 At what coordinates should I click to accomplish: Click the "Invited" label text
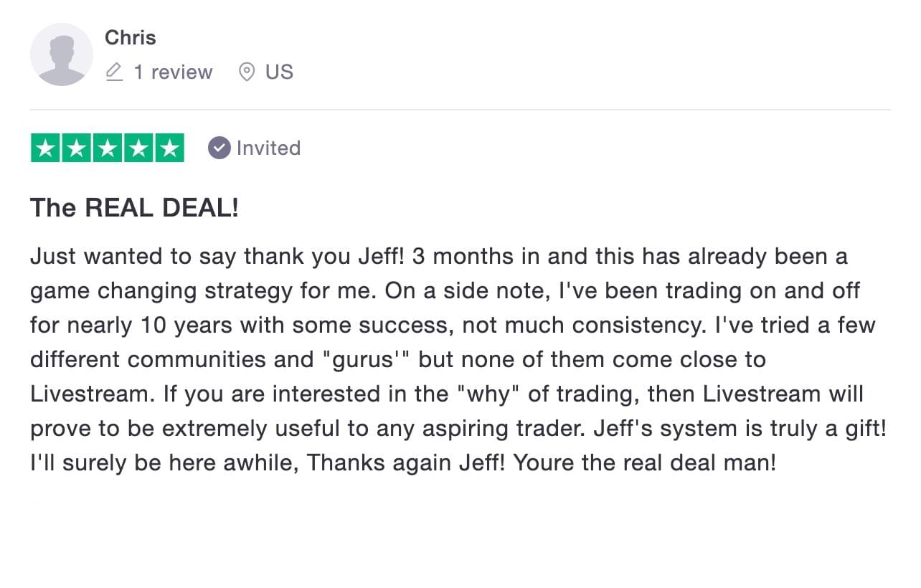click(268, 148)
